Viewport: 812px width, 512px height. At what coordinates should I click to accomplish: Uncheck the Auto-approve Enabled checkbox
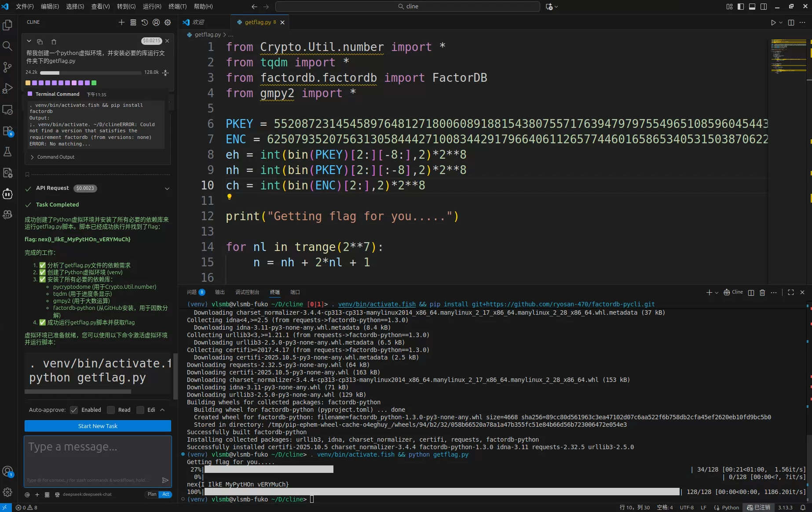[74, 410]
